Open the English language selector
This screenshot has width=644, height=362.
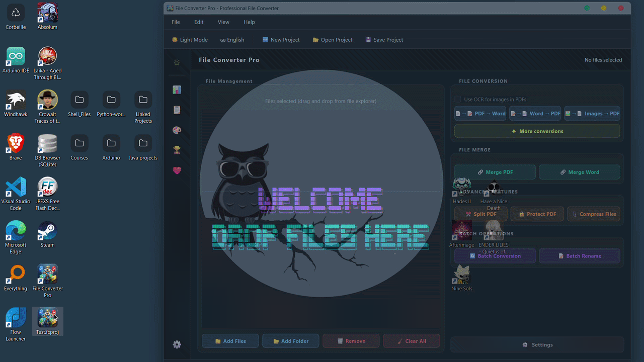pyautogui.click(x=232, y=40)
